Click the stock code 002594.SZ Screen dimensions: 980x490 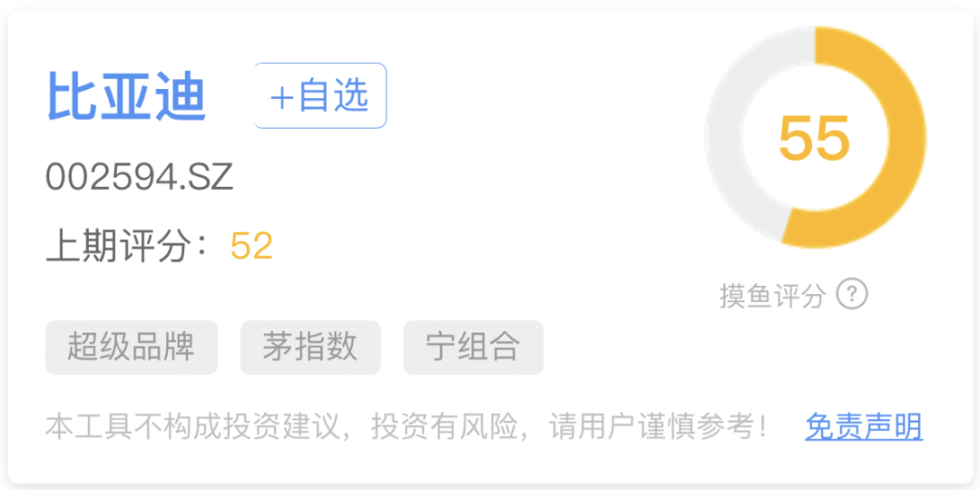[x=140, y=178]
